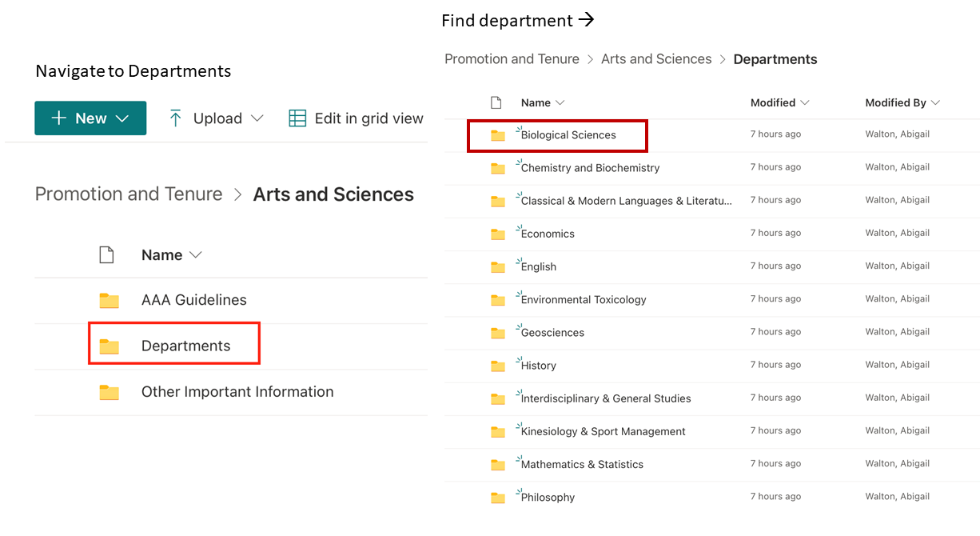
Task: Open AAA Guidelines folder name
Action: coord(194,300)
